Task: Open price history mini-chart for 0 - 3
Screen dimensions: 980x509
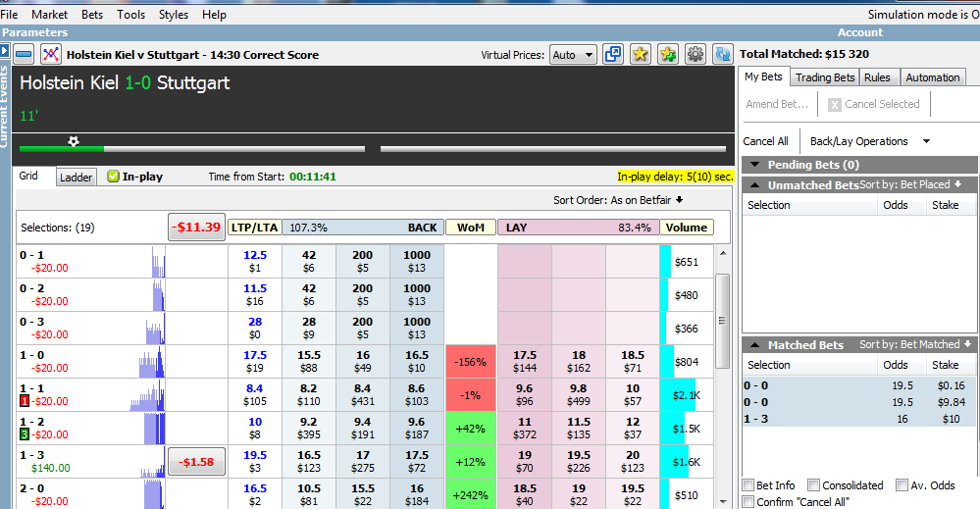Action: [154, 328]
